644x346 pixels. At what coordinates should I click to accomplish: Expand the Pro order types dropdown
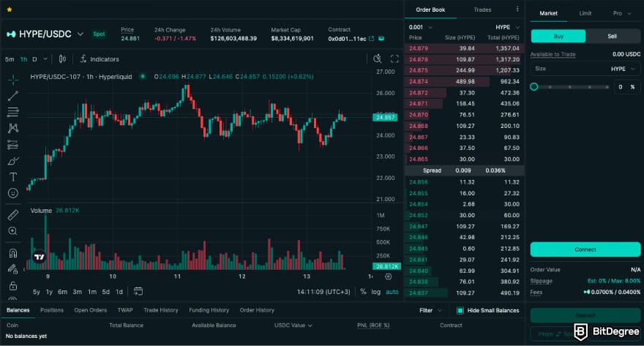click(x=622, y=14)
